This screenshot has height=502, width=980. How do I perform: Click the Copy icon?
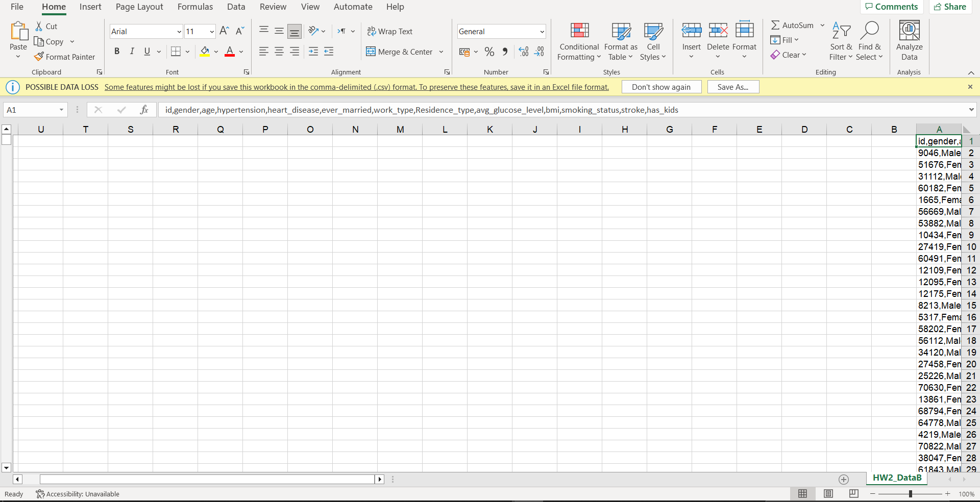pyautogui.click(x=39, y=41)
